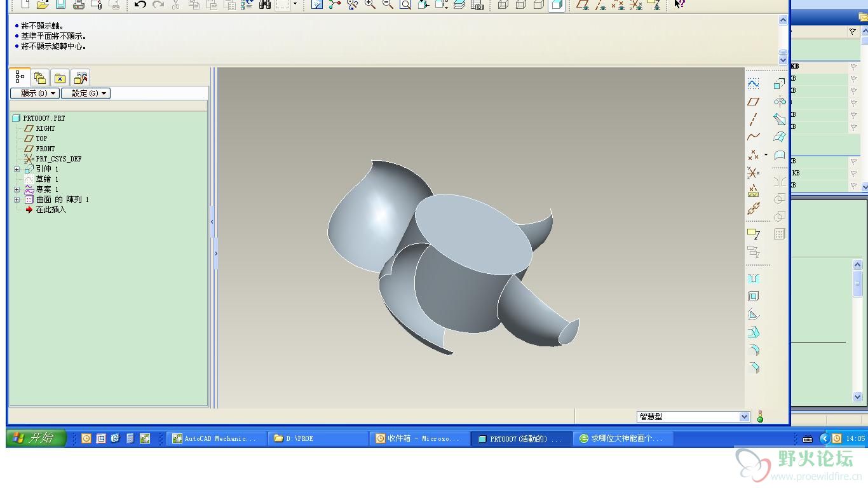Switch display to wireframe mode
The image size is (868, 488).
[x=503, y=4]
